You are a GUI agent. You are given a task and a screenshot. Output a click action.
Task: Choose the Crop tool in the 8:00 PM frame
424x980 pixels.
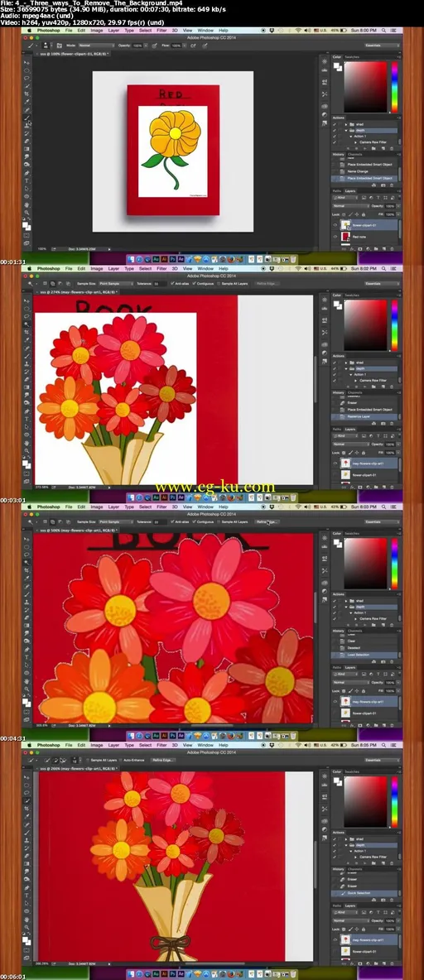(x=26, y=94)
